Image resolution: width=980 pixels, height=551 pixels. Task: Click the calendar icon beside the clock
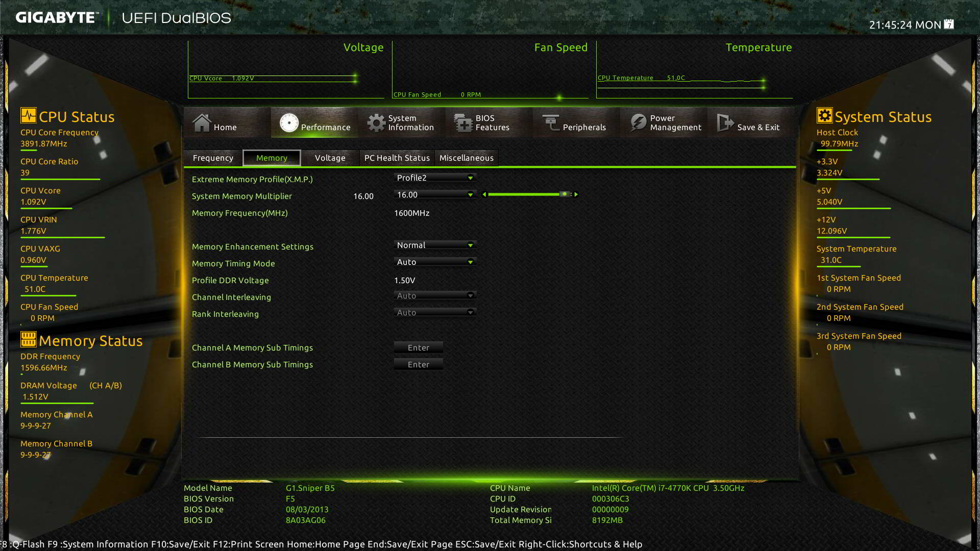tap(949, 24)
